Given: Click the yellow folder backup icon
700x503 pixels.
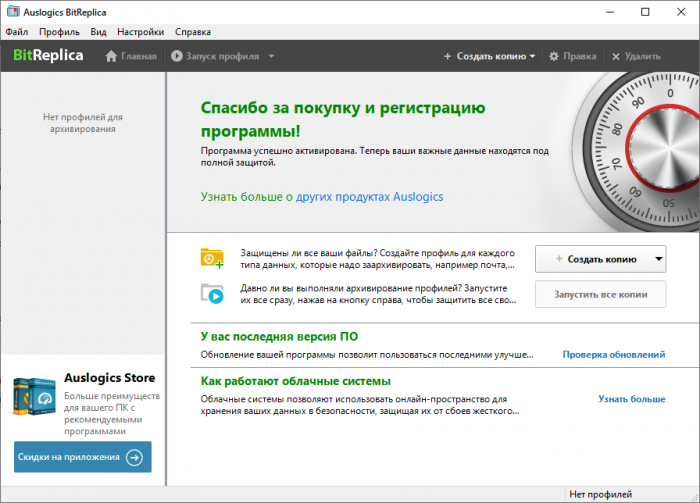Looking at the screenshot, I should pyautogui.click(x=211, y=257).
